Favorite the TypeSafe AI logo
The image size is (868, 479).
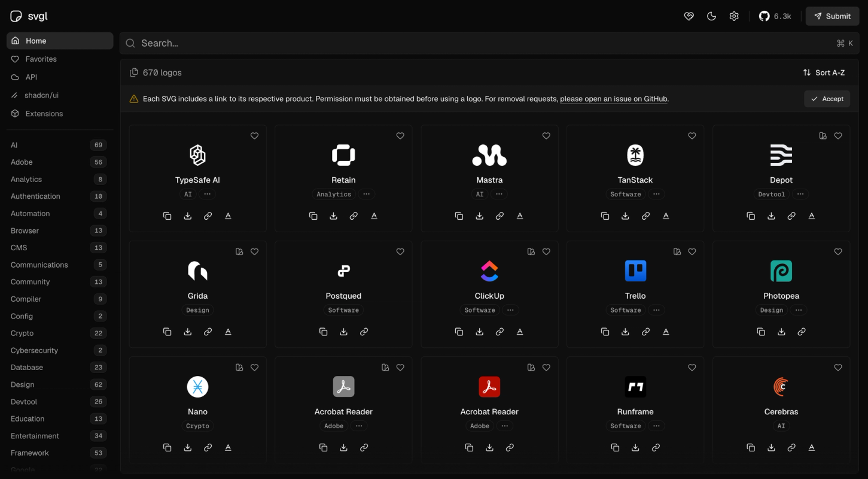click(254, 136)
